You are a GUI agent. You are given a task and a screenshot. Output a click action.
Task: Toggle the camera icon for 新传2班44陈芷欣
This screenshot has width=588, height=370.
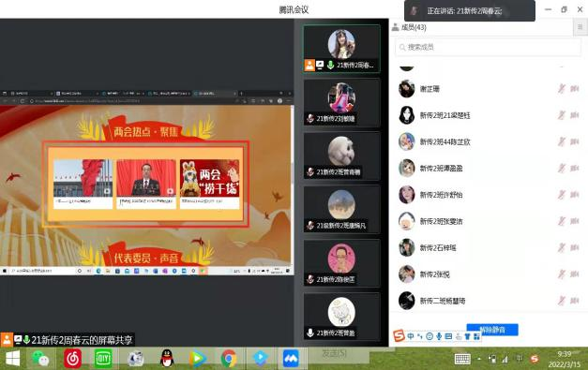pyautogui.click(x=575, y=141)
